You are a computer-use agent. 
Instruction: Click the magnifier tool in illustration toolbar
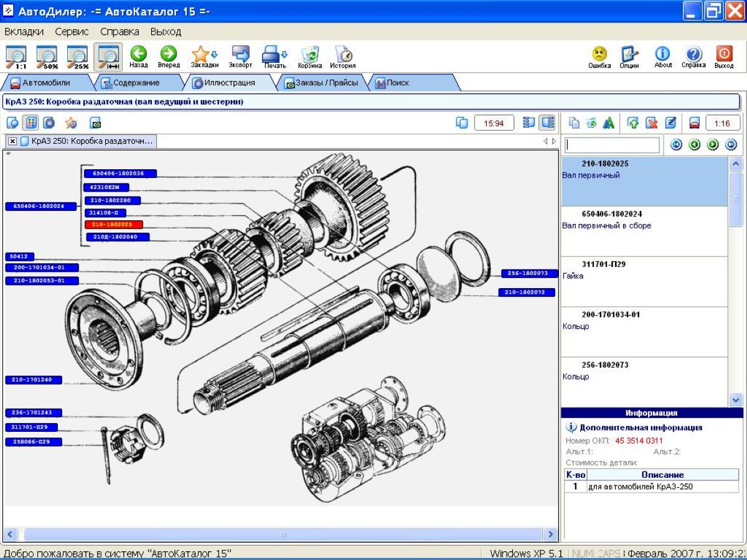(13, 123)
